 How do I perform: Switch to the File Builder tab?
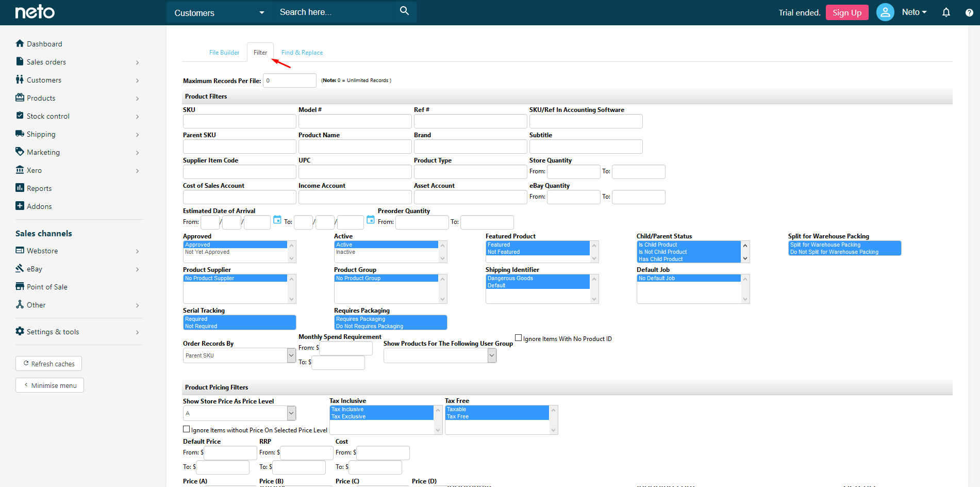coord(224,53)
